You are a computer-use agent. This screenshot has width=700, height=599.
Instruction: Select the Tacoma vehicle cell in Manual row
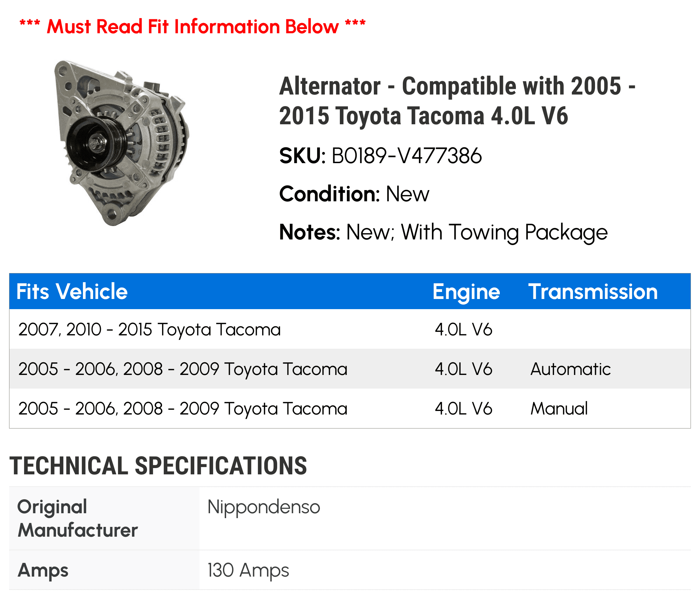[x=183, y=409]
